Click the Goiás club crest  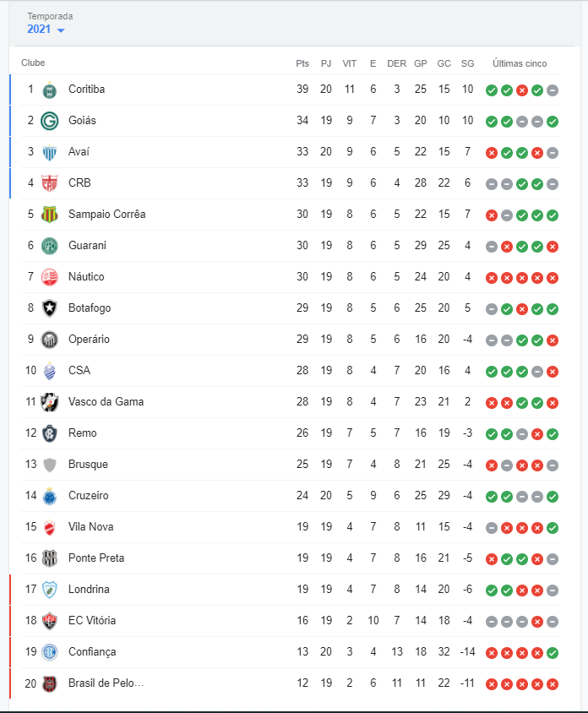50,121
